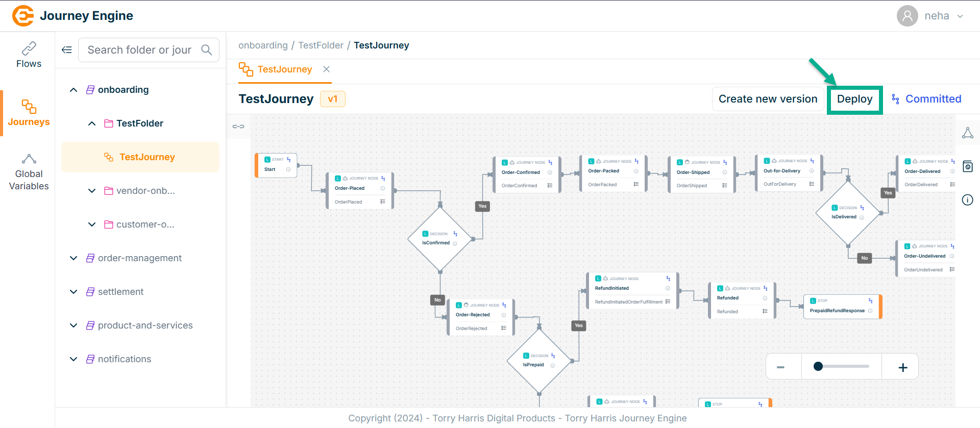Click the graph structure icon on right panel
Screen dimensions: 980x428
[967, 133]
